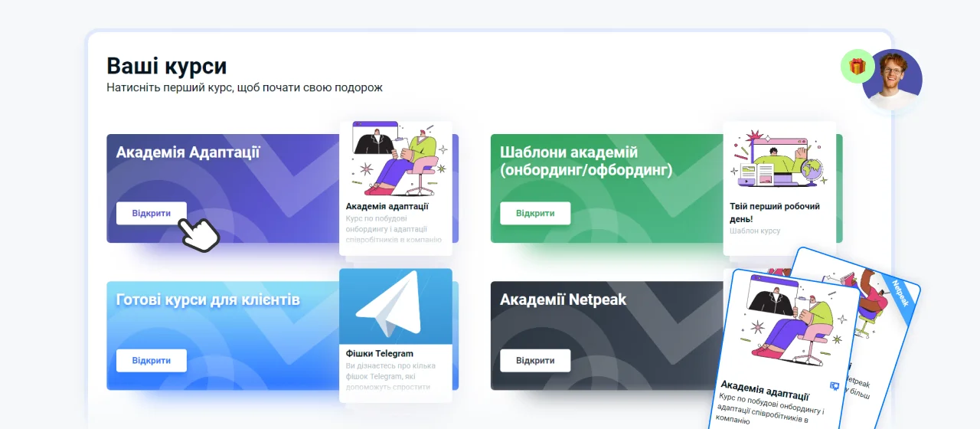Open the user profile avatar

[x=892, y=80]
